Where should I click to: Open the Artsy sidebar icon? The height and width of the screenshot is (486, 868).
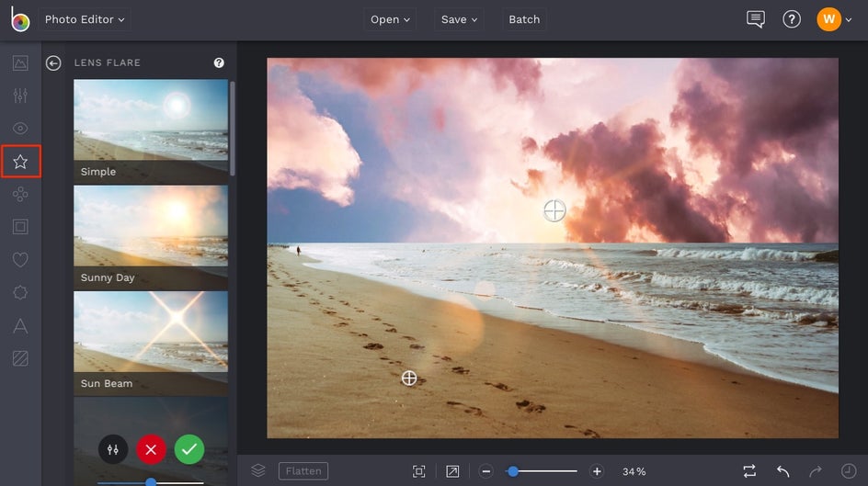(x=20, y=194)
